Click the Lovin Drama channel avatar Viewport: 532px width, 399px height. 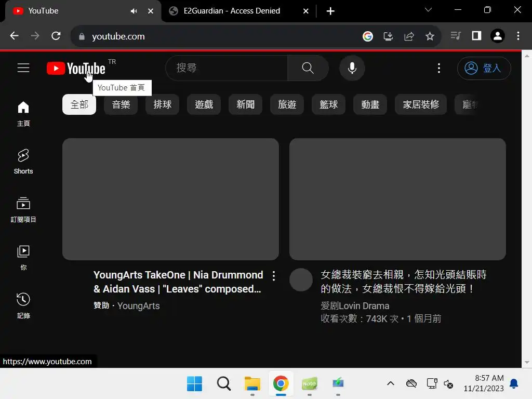point(301,280)
